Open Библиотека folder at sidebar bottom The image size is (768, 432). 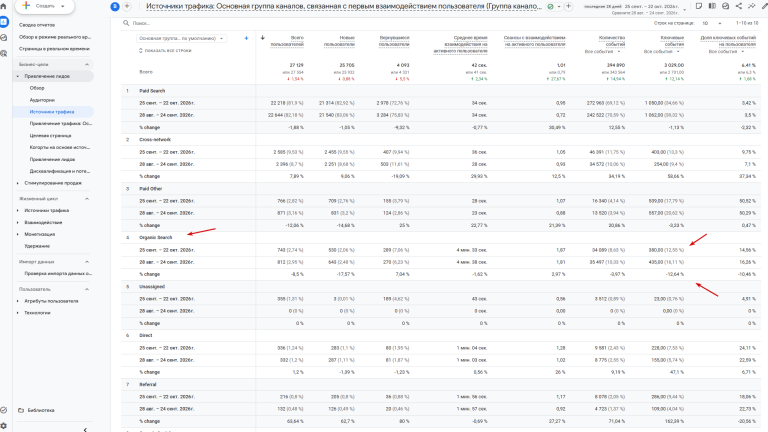pos(36,410)
